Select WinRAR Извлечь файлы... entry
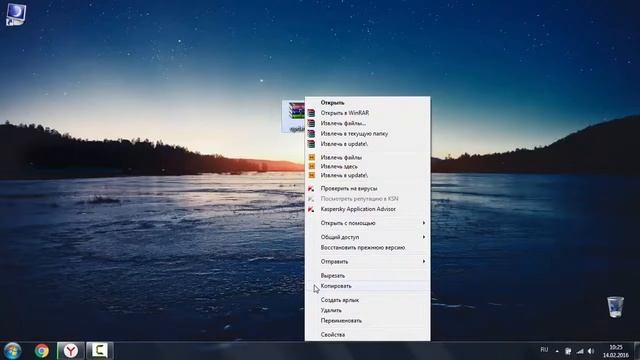 coord(367,123)
